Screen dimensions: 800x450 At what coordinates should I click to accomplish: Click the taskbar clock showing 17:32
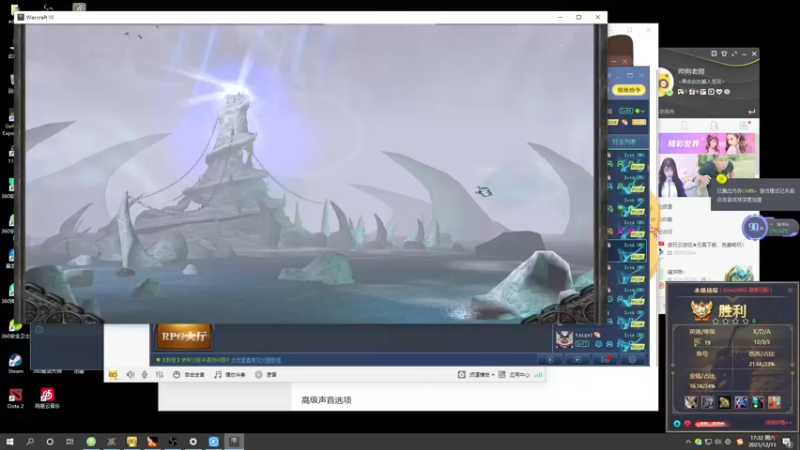tap(763, 441)
